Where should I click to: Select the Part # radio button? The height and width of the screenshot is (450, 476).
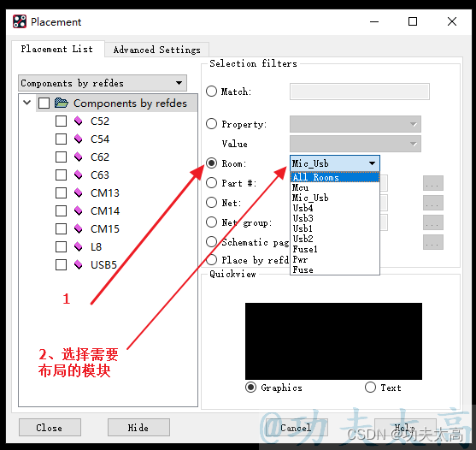pyautogui.click(x=212, y=183)
